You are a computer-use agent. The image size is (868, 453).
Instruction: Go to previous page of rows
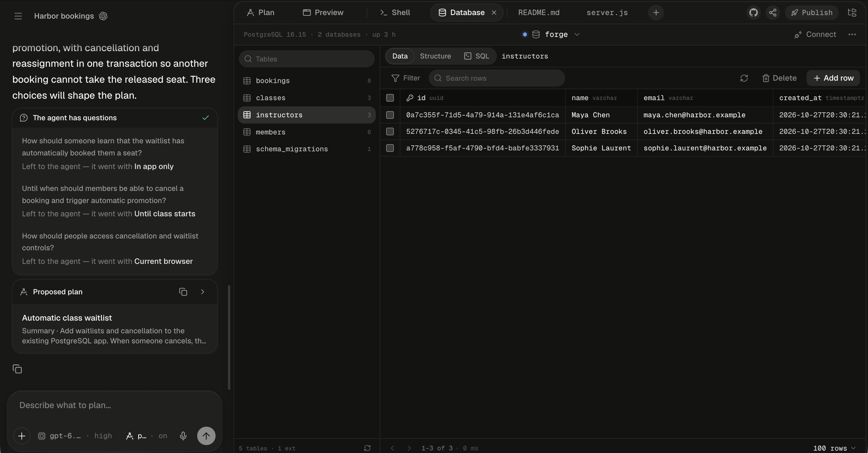point(392,448)
